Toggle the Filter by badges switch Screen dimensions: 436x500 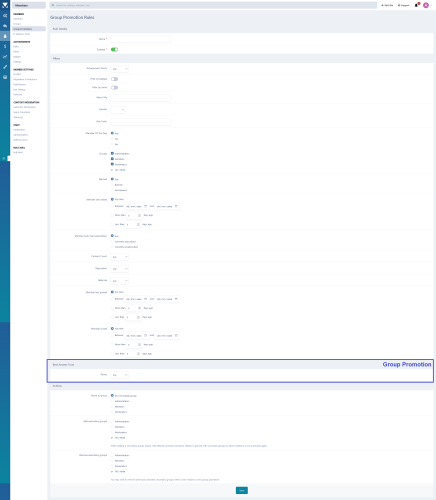pos(114,79)
